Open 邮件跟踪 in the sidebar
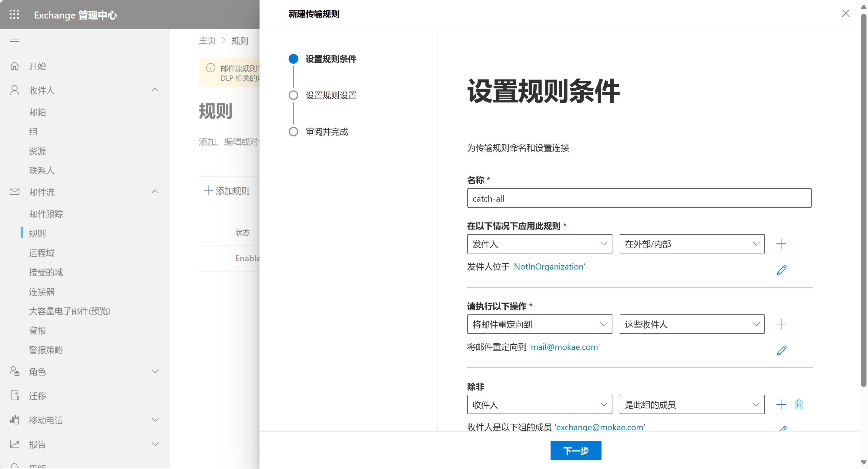Viewport: 868px width, 469px height. pos(46,214)
